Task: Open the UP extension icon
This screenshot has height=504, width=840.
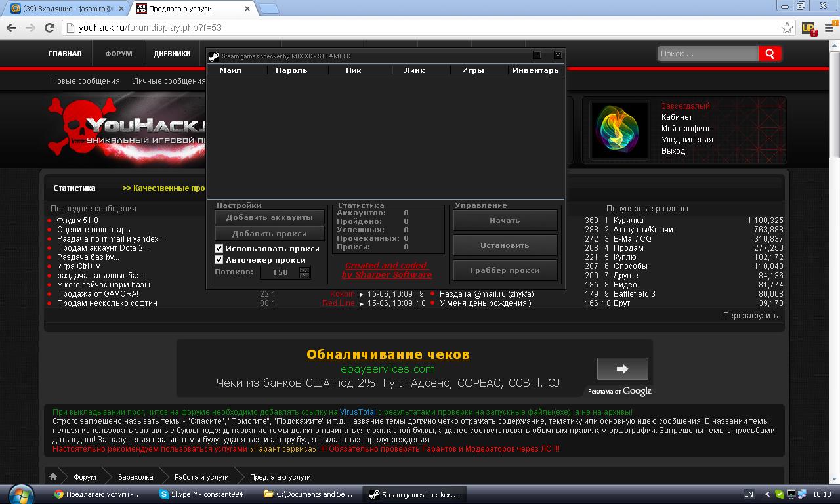Action: [x=809, y=28]
